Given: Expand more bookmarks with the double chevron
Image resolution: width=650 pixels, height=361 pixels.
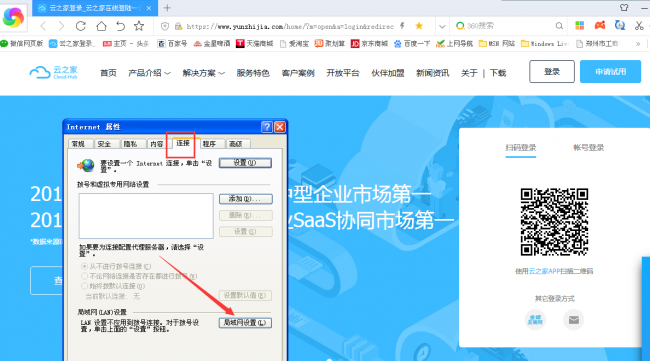Looking at the screenshot, I should tap(638, 44).
